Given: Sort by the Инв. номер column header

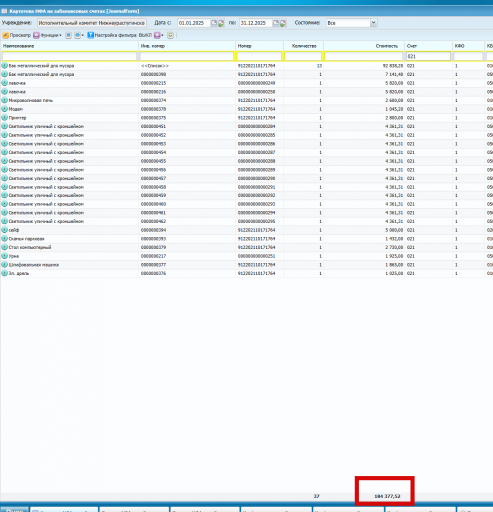Looking at the screenshot, I should click(187, 46).
